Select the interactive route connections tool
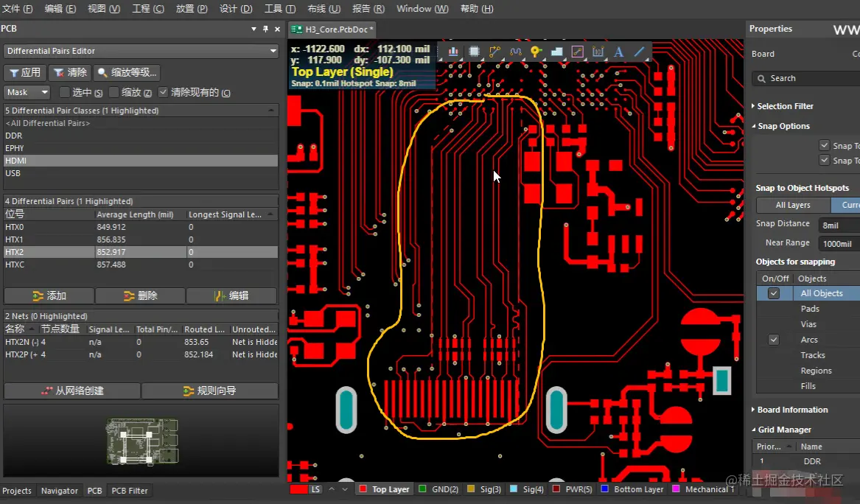 pos(494,52)
